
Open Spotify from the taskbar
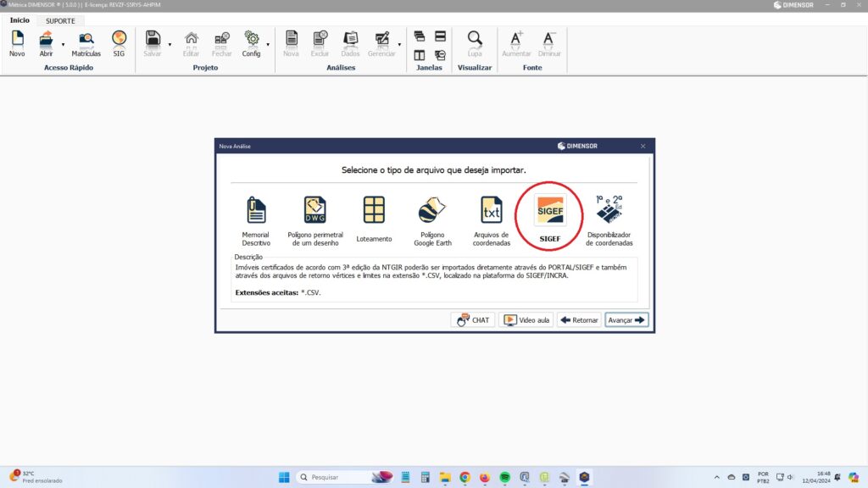[x=505, y=477]
